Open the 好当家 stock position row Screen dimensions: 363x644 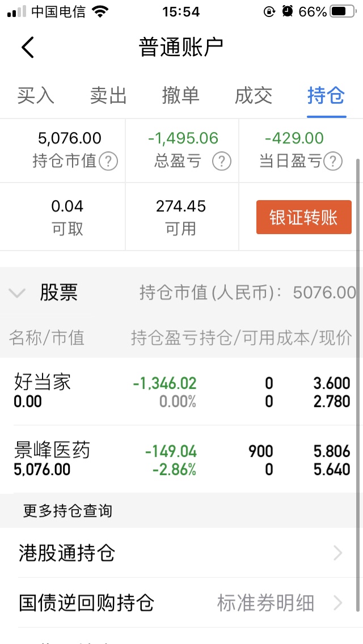tap(181, 392)
